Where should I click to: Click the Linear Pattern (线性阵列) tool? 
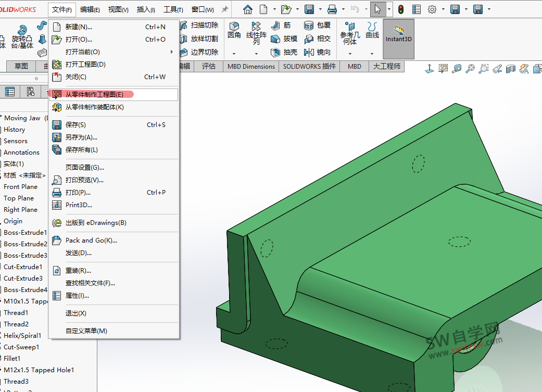(x=256, y=33)
